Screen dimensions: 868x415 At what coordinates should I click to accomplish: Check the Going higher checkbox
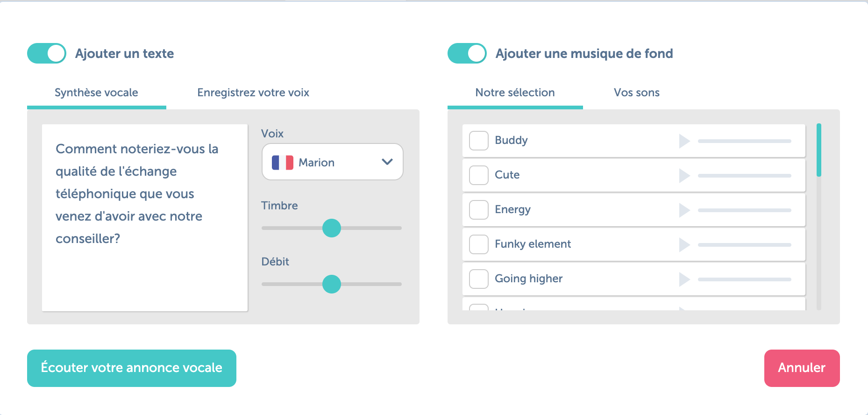click(479, 279)
